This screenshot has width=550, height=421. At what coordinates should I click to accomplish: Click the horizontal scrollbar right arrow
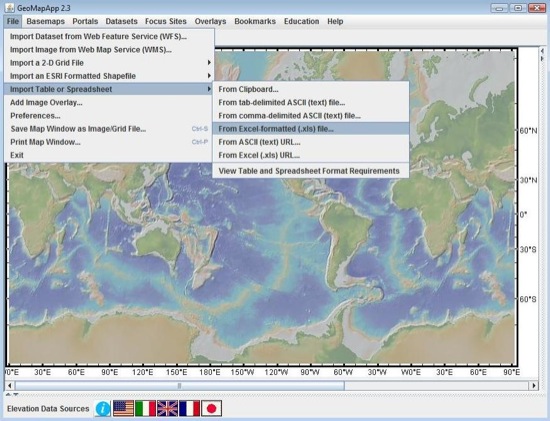534,386
